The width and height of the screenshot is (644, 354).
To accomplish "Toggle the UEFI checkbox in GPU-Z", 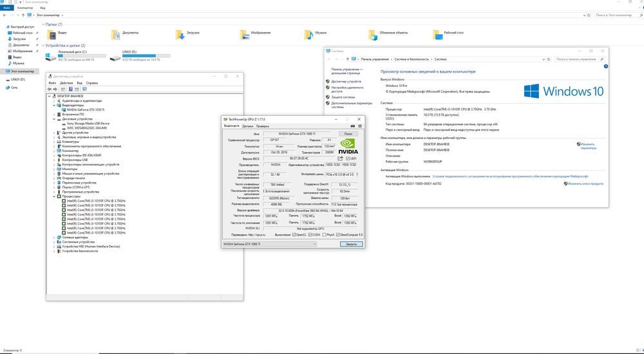I will pyautogui.click(x=348, y=158).
